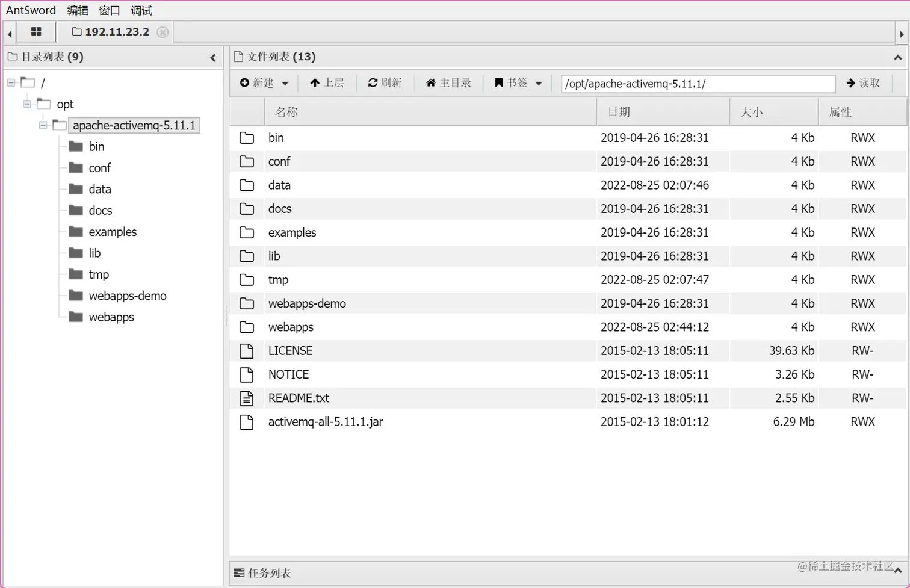Viewport: 910px width, 588px height.
Task: Click the 2022-08-25 02:44:12 date cell
Action: tap(655, 327)
